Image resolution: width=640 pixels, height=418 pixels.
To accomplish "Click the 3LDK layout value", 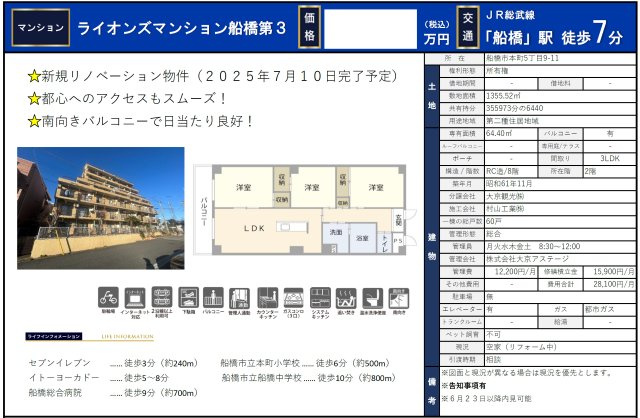I will [610, 159].
